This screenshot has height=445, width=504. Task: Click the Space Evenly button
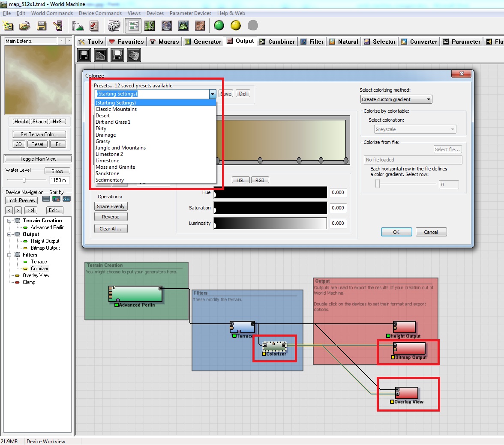pyautogui.click(x=111, y=206)
